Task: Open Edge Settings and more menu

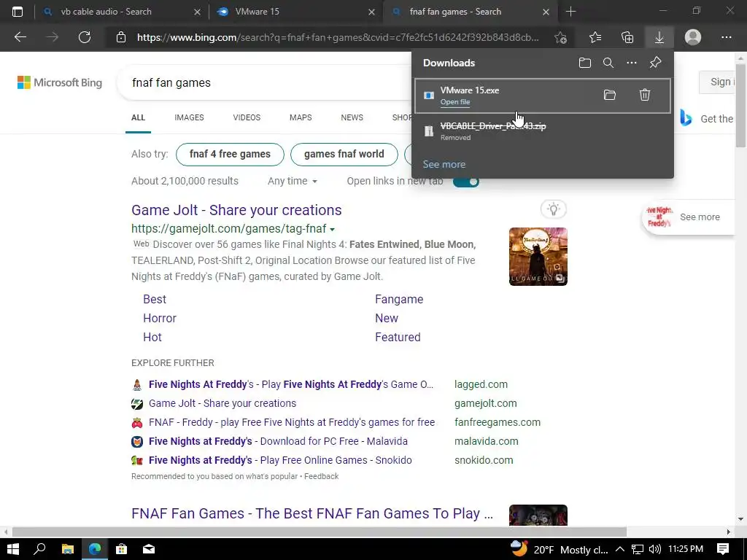Action: [x=726, y=37]
